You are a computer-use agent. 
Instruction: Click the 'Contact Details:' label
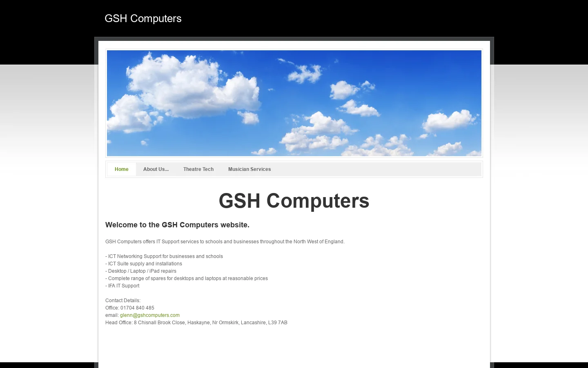(x=123, y=301)
